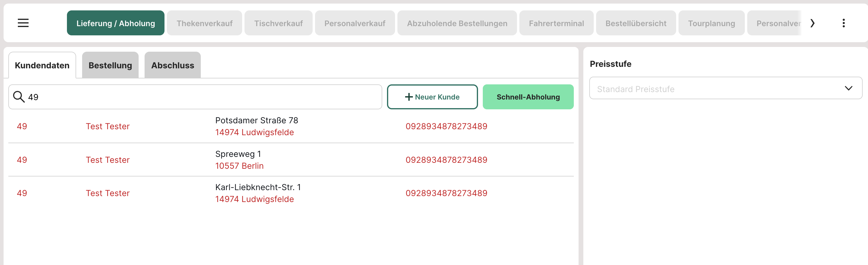Image resolution: width=868 pixels, height=265 pixels.
Task: Click the Neuer Kunde button
Action: click(432, 97)
